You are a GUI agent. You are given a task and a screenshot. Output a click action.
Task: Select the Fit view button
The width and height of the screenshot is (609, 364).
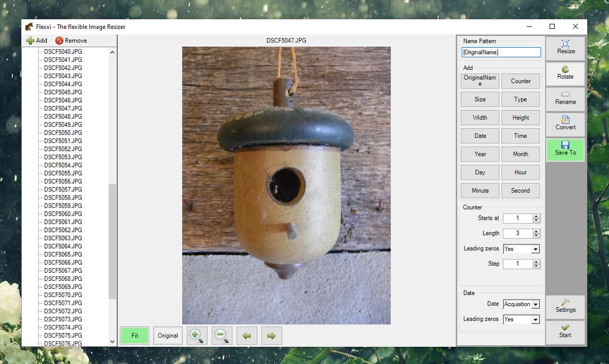pos(135,336)
